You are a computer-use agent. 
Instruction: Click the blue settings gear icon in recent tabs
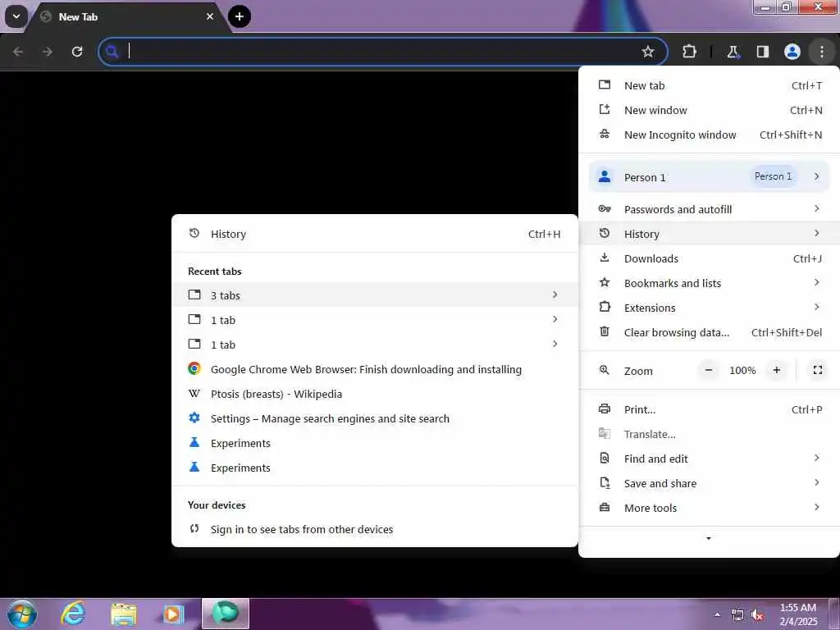(194, 418)
